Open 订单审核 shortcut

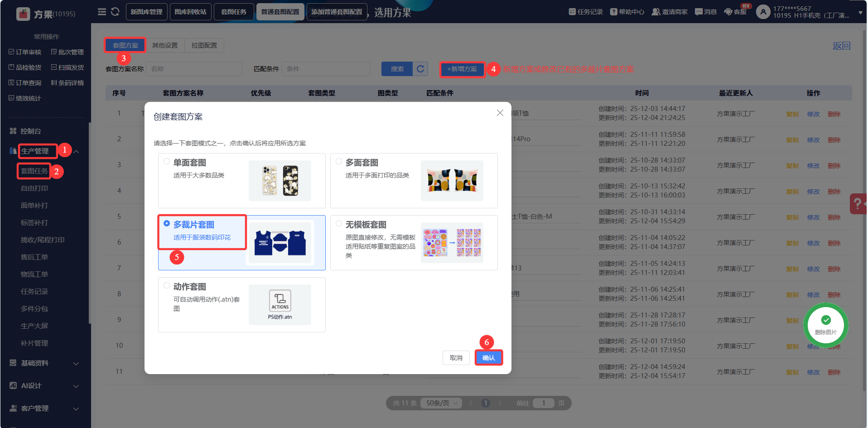(x=25, y=52)
